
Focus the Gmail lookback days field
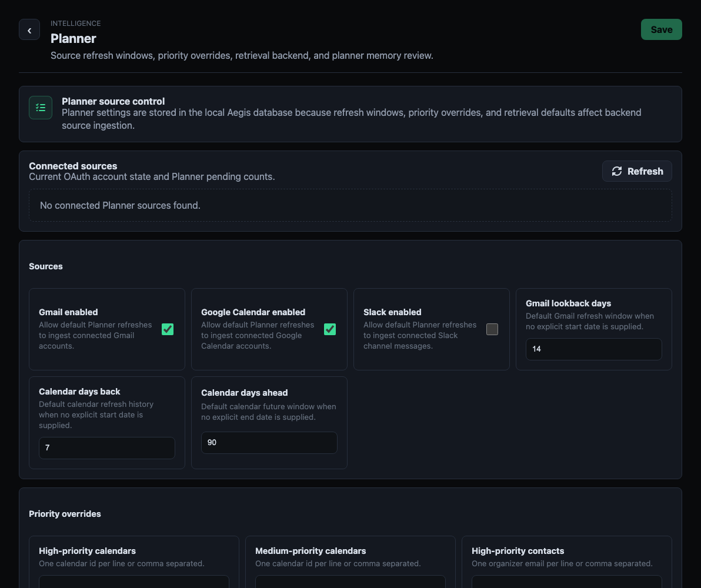pyautogui.click(x=594, y=349)
